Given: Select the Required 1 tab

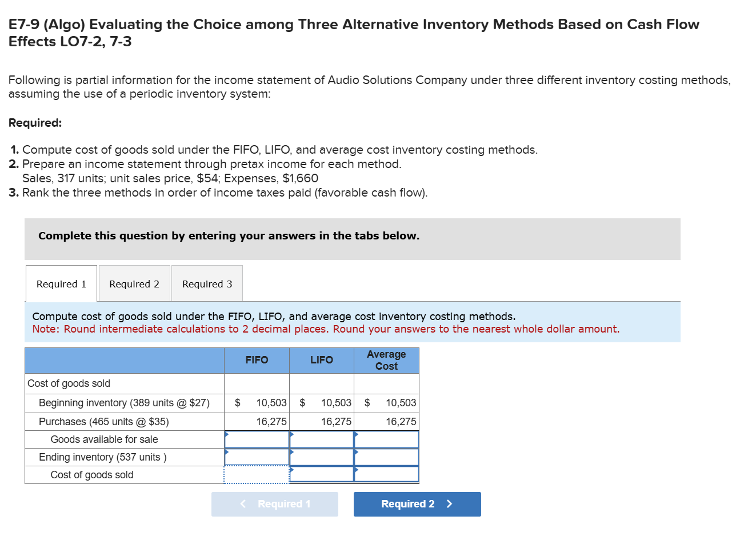Looking at the screenshot, I should tap(61, 283).
